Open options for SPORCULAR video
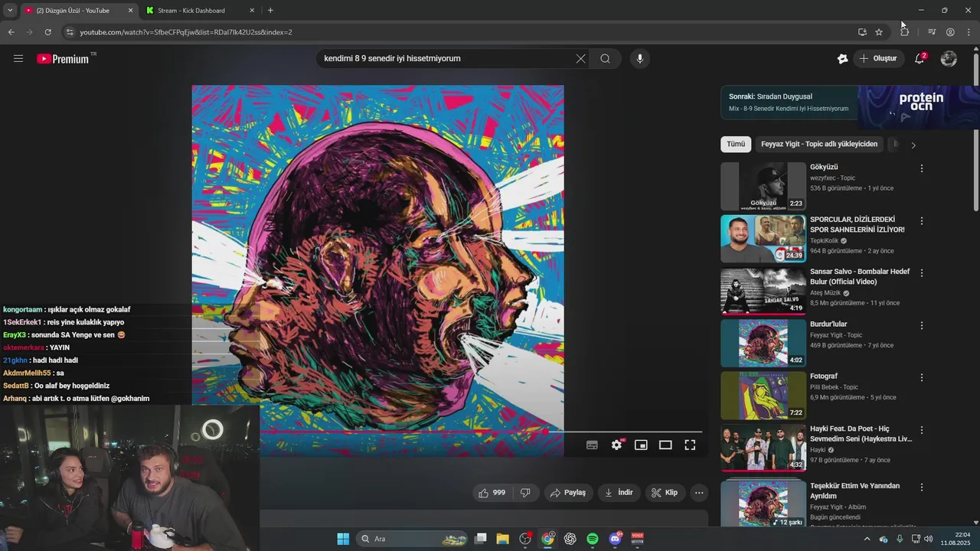Image resolution: width=980 pixels, height=551 pixels. pyautogui.click(x=922, y=221)
